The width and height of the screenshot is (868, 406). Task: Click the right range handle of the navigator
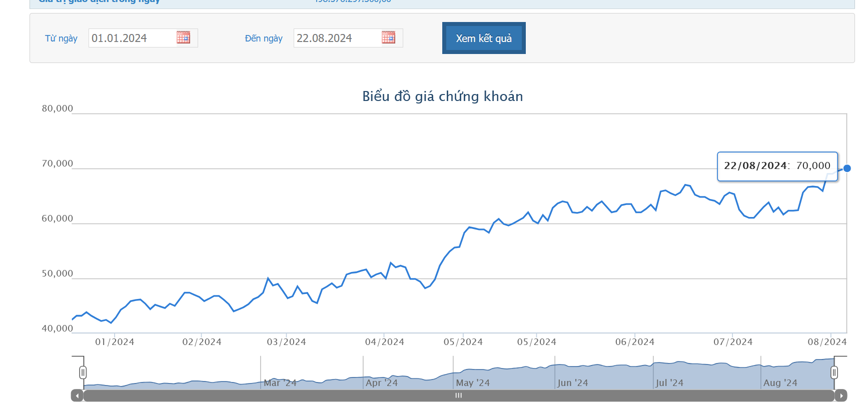tap(834, 372)
